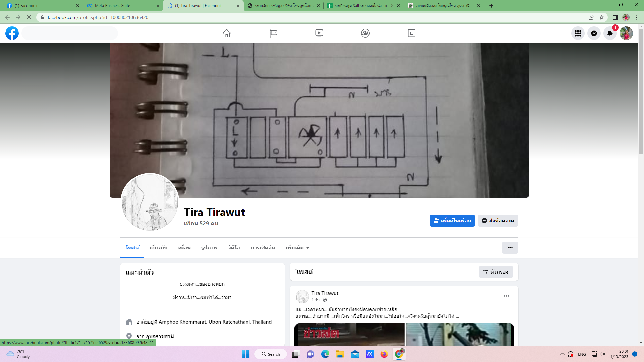Open the Groups icon in top navigation
The width and height of the screenshot is (644, 362).
[365, 33]
